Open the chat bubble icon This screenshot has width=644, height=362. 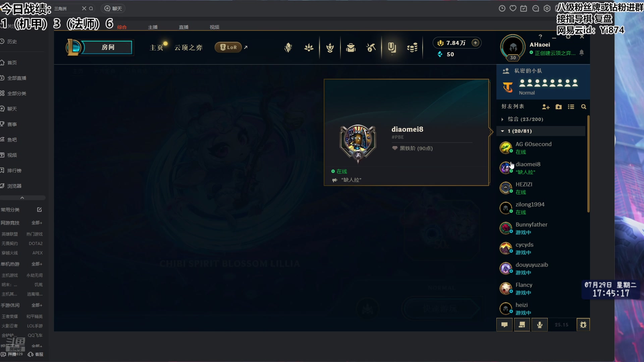(x=504, y=324)
